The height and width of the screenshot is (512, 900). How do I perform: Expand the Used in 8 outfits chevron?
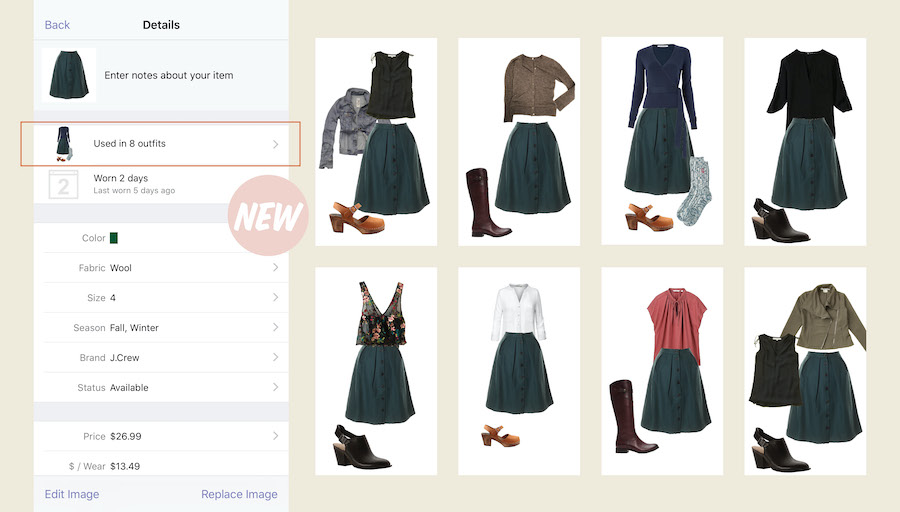[x=276, y=144]
